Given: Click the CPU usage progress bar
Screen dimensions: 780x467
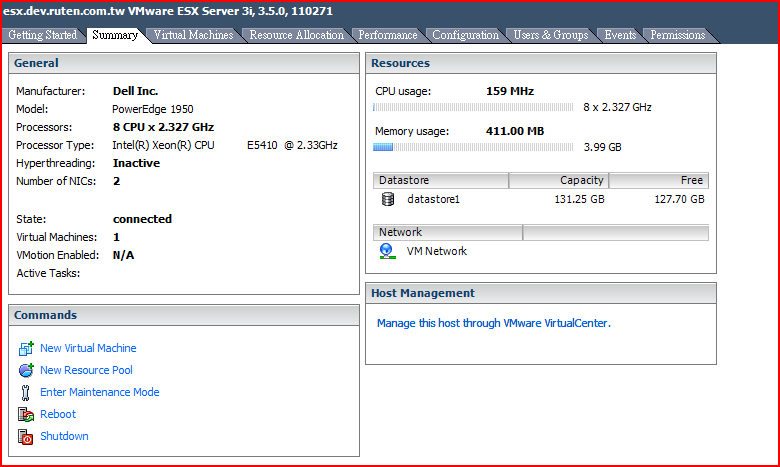Looking at the screenshot, I should tap(473, 107).
